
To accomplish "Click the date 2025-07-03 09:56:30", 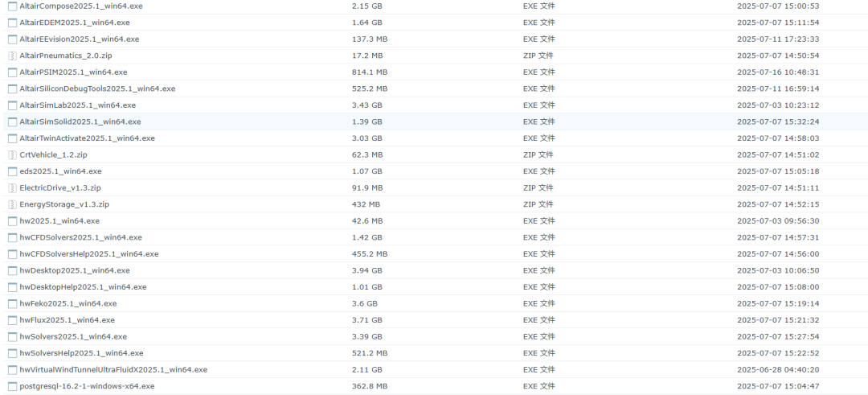I will 778,221.
